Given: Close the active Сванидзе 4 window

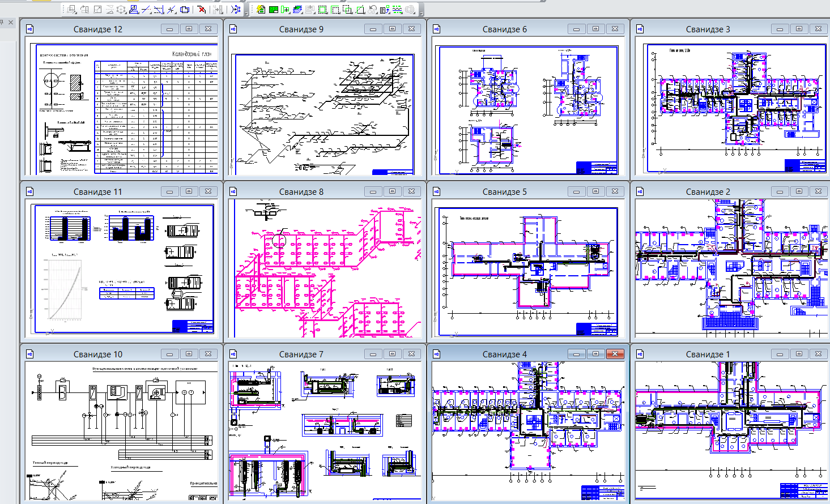Looking at the screenshot, I should click(615, 354).
